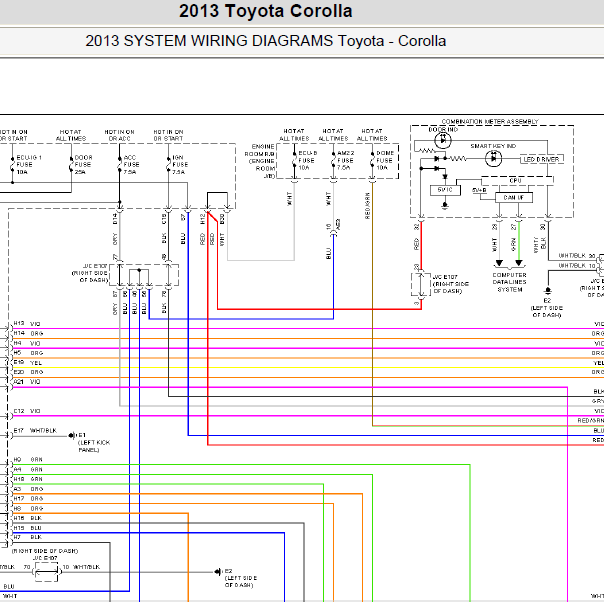This screenshot has height=602, width=604.
Task: Click the "2013 Toyota Corolla" page title
Action: [265, 11]
